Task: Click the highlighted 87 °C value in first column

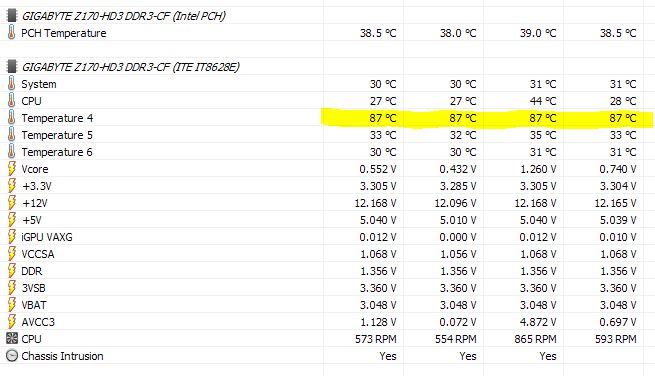Action: (383, 118)
